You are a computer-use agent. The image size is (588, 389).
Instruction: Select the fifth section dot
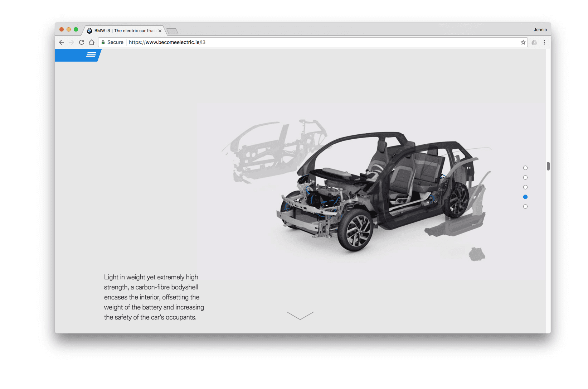525,207
